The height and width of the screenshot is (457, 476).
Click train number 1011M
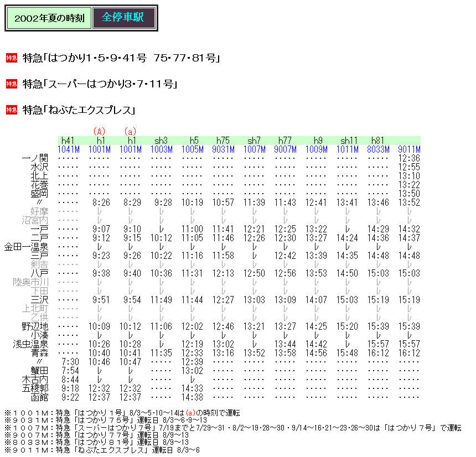(x=347, y=149)
